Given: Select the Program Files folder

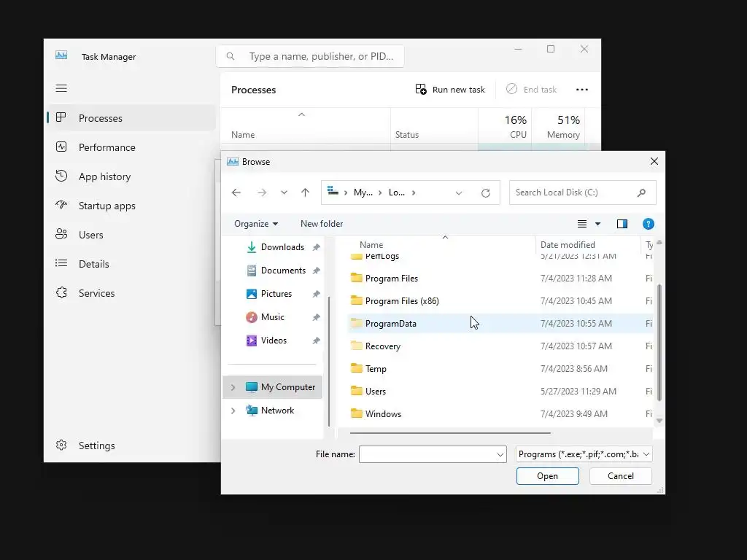Looking at the screenshot, I should 500,278.
